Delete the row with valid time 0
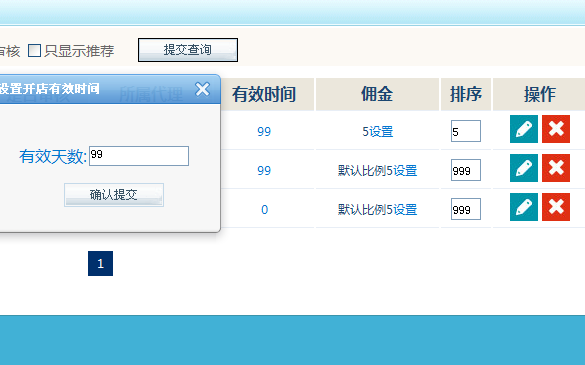 (556, 207)
